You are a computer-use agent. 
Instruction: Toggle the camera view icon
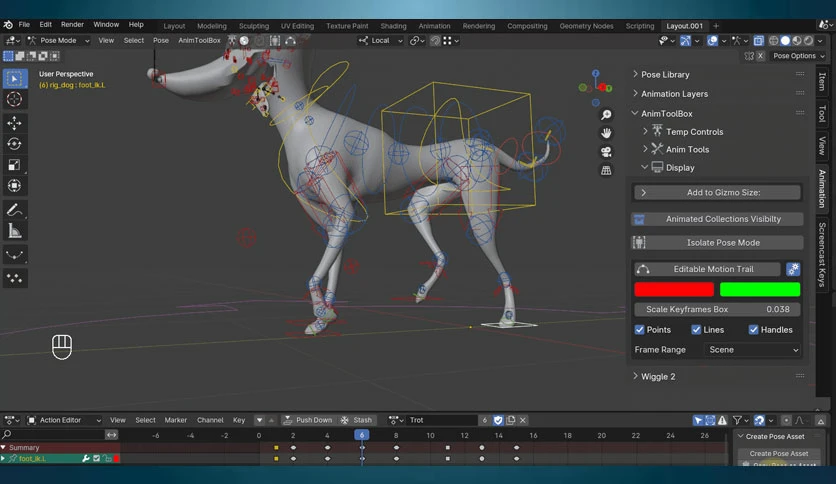(606, 152)
